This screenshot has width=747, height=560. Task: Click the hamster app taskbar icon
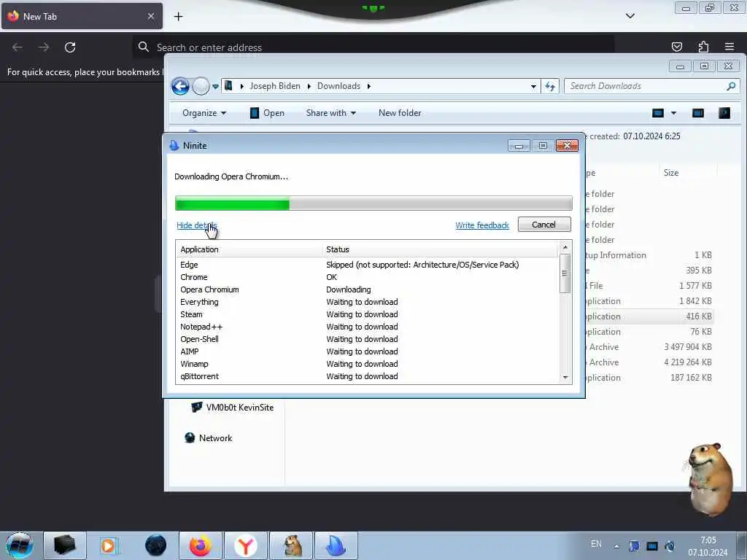pyautogui.click(x=291, y=545)
